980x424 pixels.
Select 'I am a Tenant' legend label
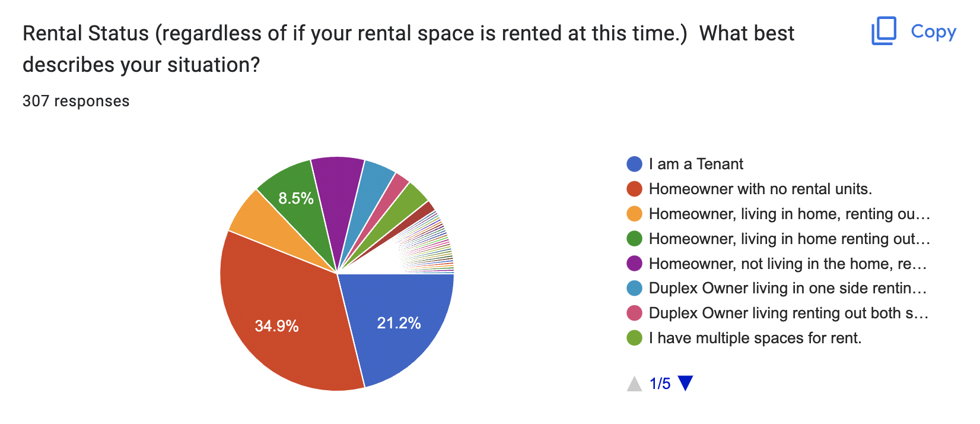(696, 164)
